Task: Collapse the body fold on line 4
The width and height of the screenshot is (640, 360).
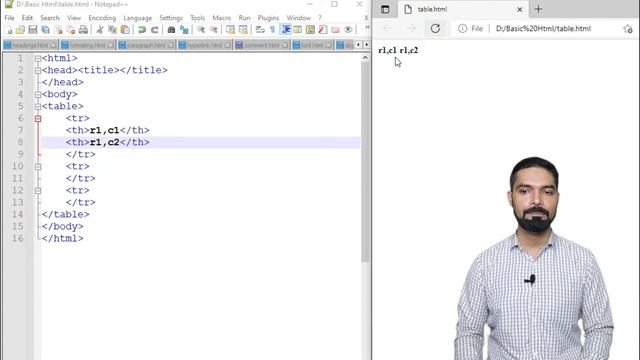Action: pos(38,94)
